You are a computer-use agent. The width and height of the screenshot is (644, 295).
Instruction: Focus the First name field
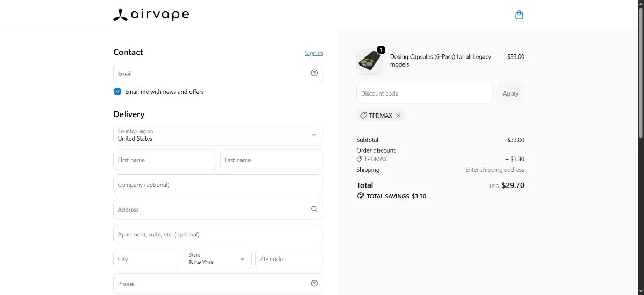[165, 160]
